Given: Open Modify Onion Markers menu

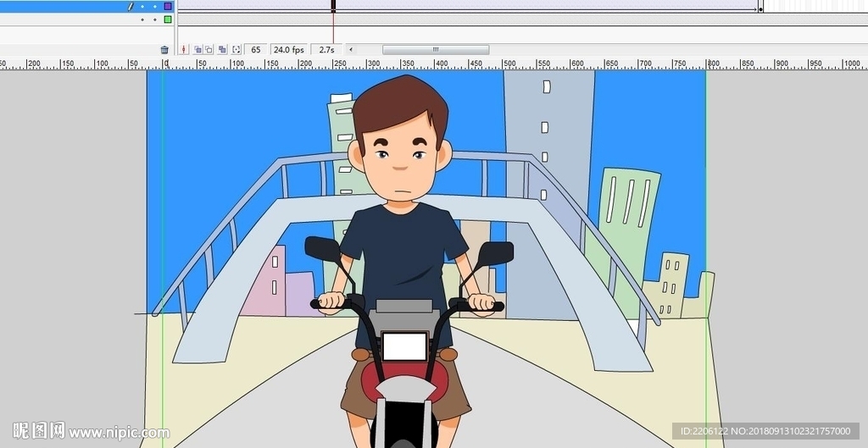Looking at the screenshot, I should coord(236,50).
